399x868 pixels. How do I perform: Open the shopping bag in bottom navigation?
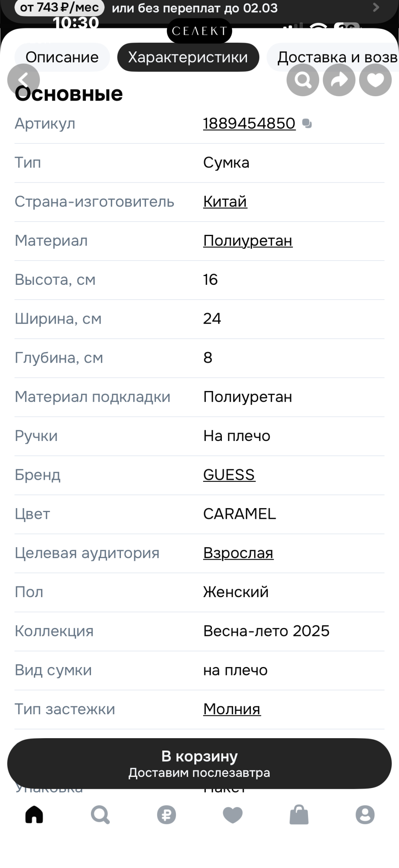[299, 815]
